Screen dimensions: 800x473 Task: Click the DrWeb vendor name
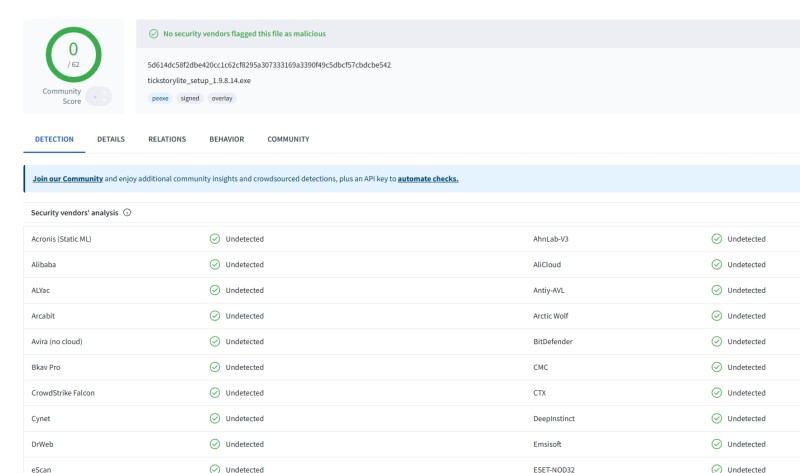[x=42, y=444]
